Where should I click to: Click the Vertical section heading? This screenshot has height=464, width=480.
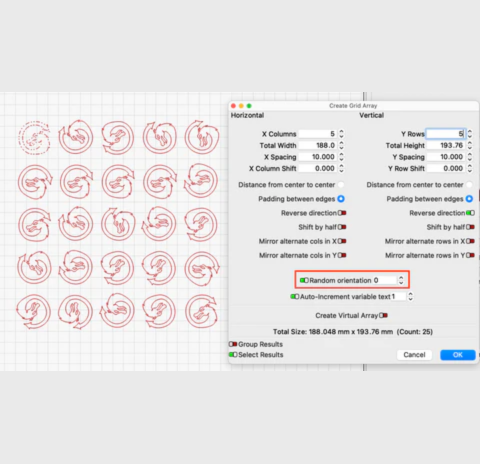click(x=371, y=115)
